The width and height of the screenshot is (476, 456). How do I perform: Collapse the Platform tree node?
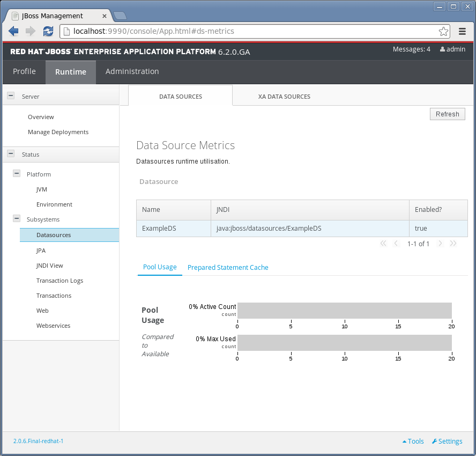click(16, 174)
